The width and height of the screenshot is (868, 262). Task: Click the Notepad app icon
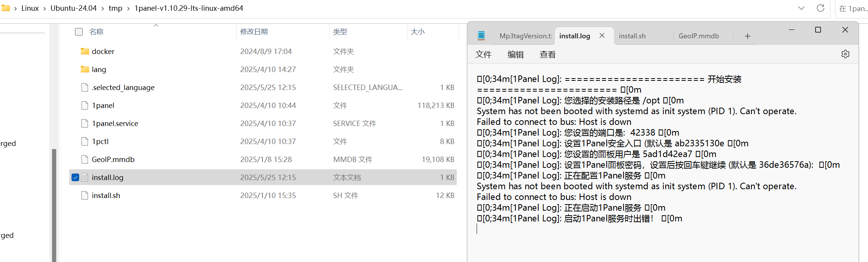[481, 36]
